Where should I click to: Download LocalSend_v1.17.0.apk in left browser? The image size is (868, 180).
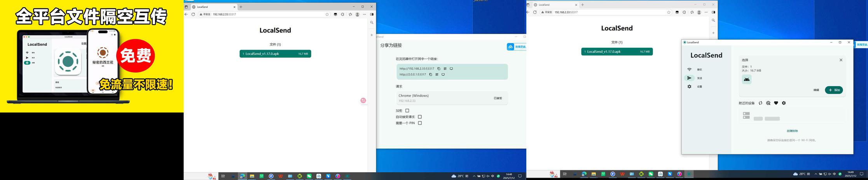click(275, 54)
